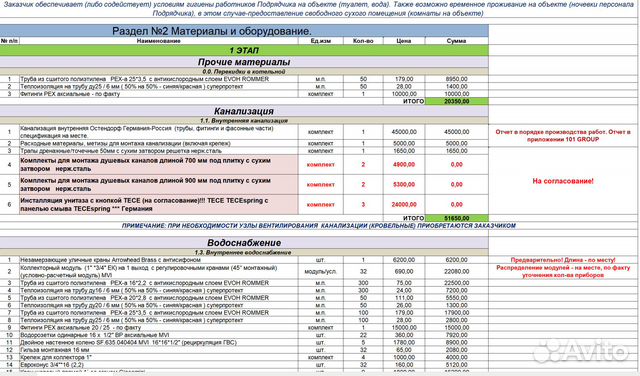Select price cell 45000,00 for Остендорф канализация
The width and height of the screenshot is (640, 376).
(404, 132)
